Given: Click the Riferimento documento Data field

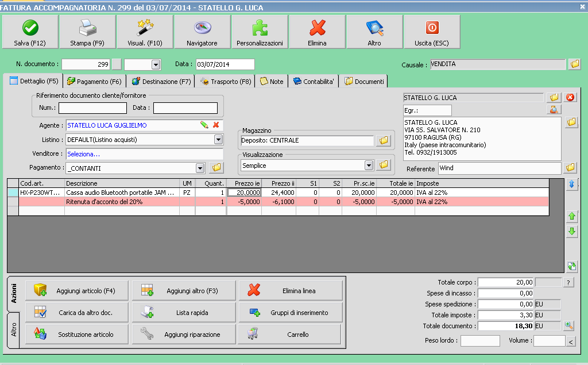Looking at the screenshot, I should [x=185, y=107].
